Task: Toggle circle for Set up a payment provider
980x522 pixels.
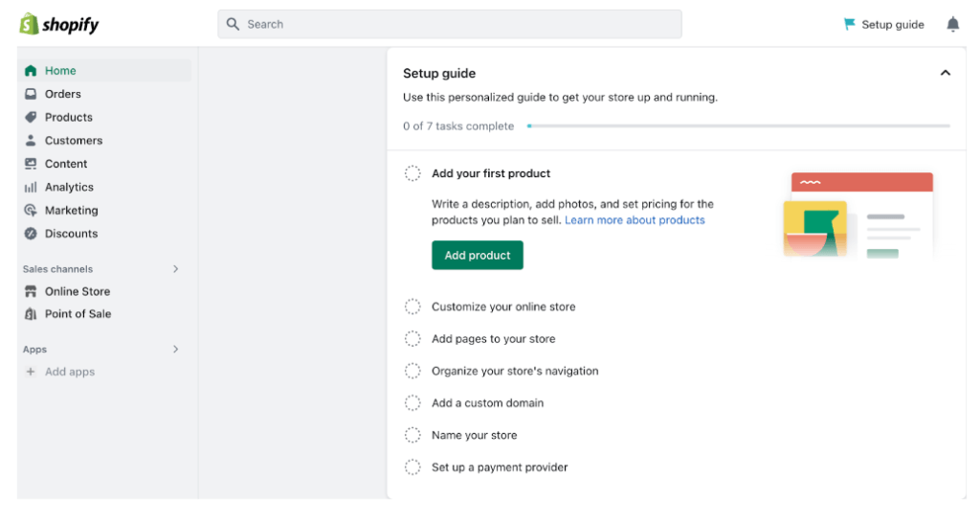Action: pos(412,467)
